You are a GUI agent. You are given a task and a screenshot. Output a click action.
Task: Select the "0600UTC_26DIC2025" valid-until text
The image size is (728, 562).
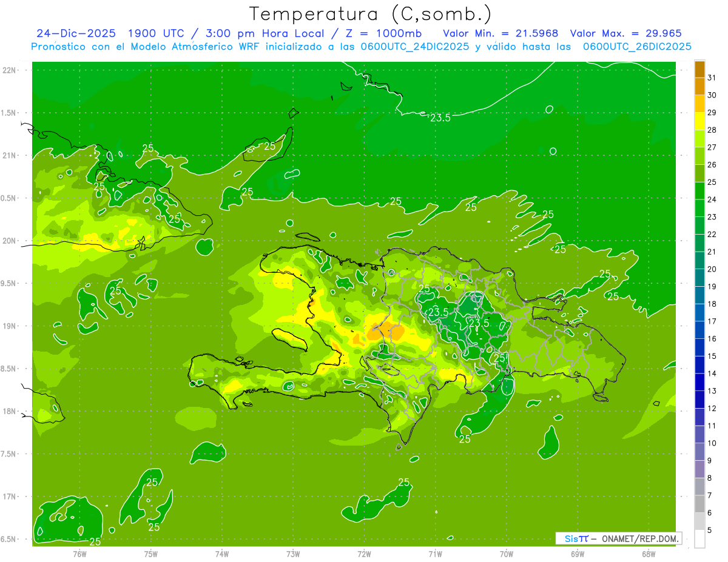637,47
